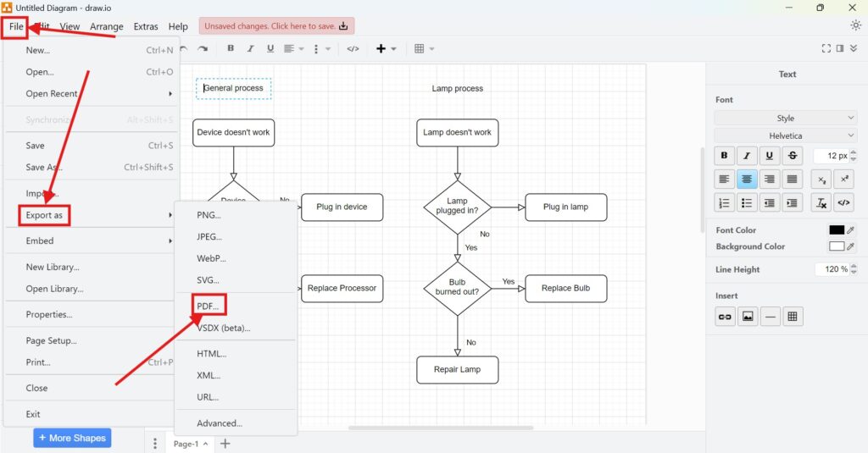Insert a table from the Insert section

[x=793, y=317]
